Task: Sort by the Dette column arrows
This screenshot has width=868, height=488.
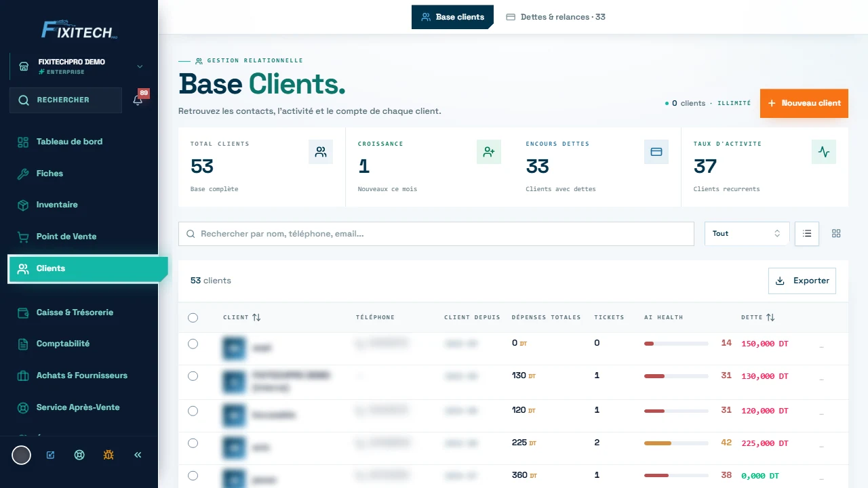Action: (770, 317)
